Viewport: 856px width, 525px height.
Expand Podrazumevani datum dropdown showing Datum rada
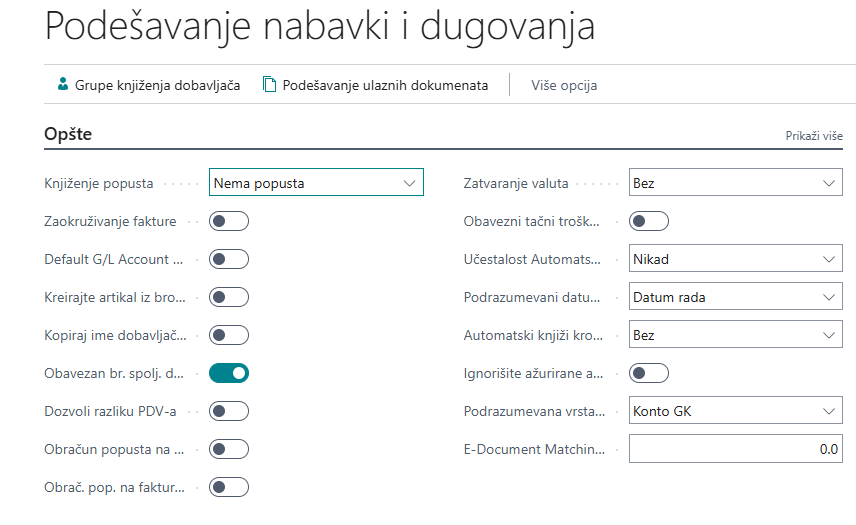click(735, 297)
